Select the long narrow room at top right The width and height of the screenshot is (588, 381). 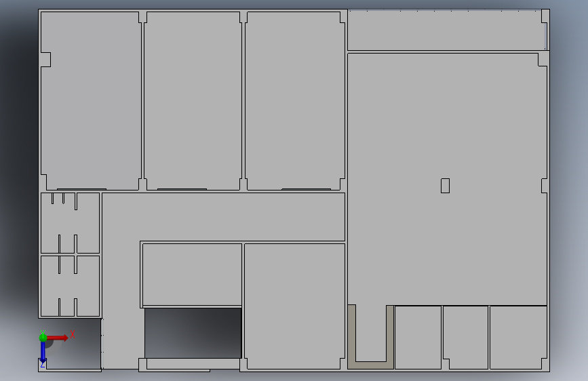pos(446,30)
